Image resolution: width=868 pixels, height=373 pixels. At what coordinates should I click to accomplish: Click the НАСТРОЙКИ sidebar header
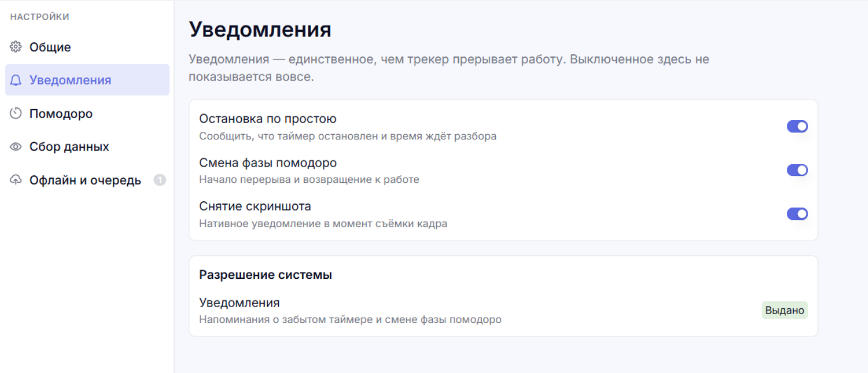pos(39,17)
